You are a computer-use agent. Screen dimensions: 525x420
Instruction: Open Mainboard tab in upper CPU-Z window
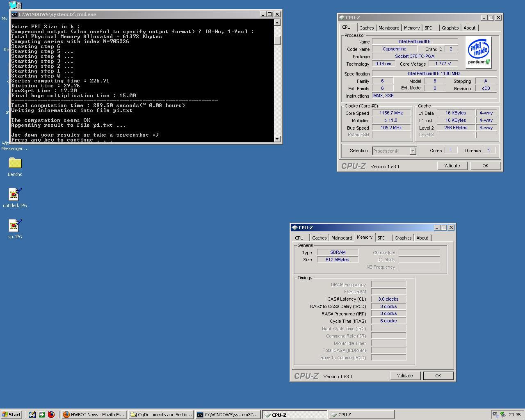tap(388, 28)
